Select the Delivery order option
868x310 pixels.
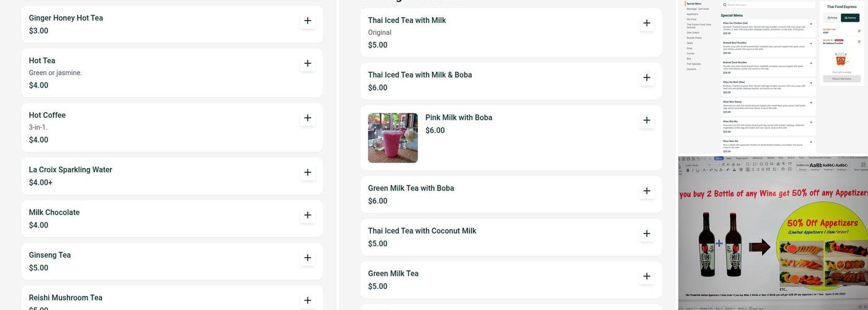point(850,18)
